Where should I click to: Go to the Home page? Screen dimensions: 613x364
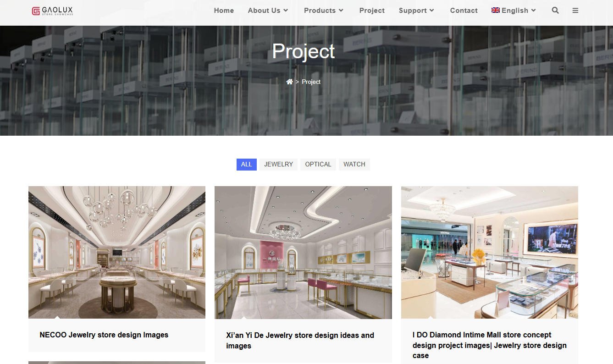[x=224, y=11]
